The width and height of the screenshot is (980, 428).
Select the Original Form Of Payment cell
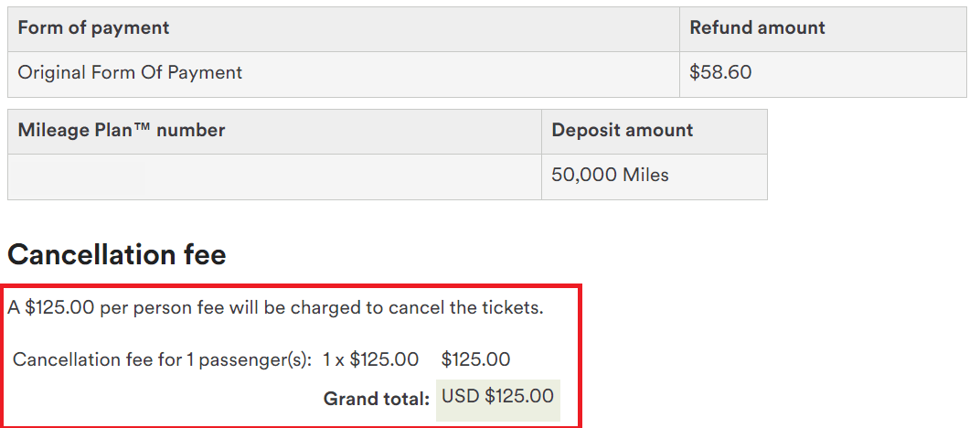tap(344, 74)
